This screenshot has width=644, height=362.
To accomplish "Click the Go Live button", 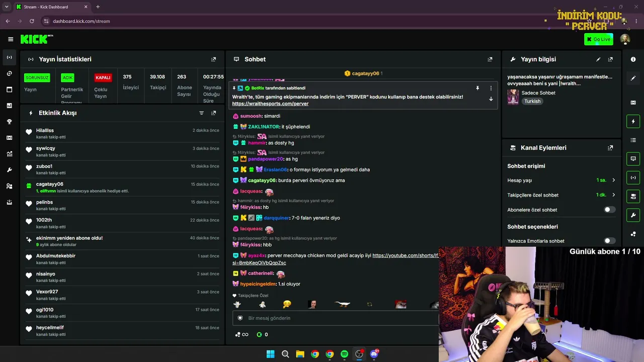I will (x=599, y=39).
